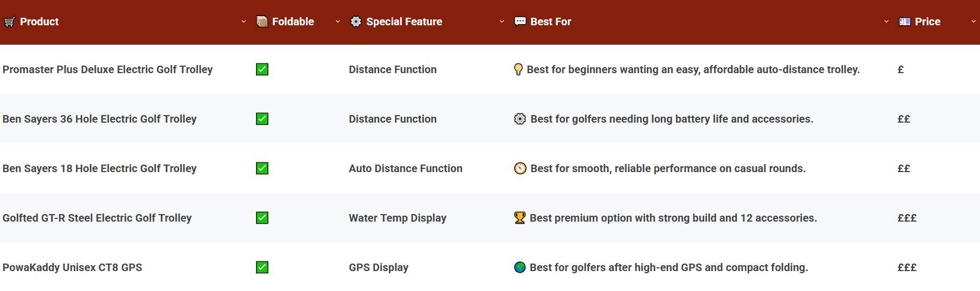
Task: Click the box icon next to Foldable
Action: point(262,22)
